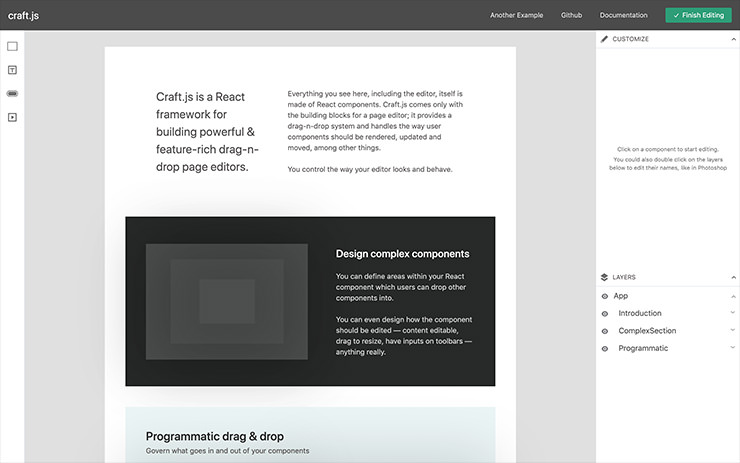Select 'You control the way your editor' text
The height and width of the screenshot is (463, 740).
point(370,169)
